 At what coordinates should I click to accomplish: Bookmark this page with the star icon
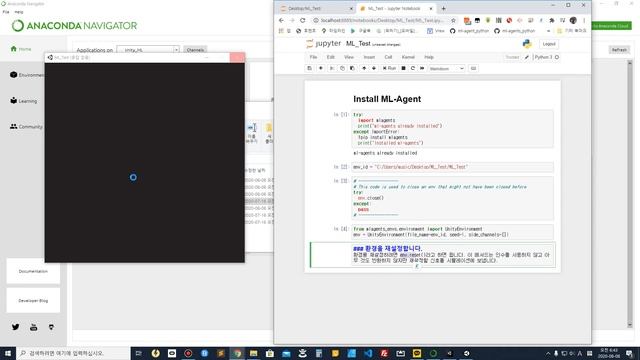click(453, 20)
